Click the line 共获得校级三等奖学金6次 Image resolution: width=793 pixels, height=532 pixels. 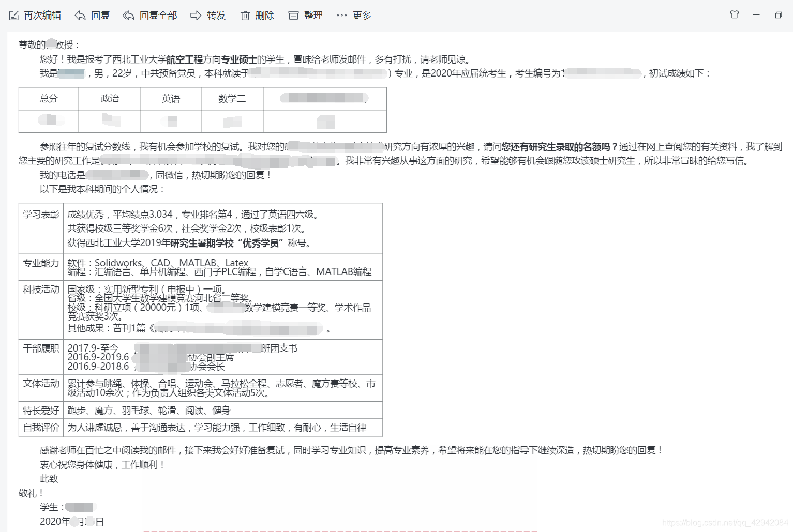click(187, 229)
